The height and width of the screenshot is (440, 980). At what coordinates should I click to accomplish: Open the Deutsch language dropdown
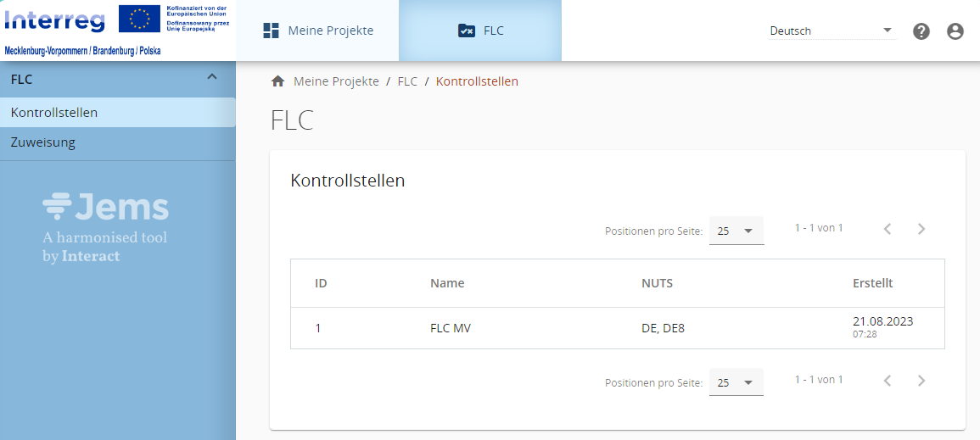click(x=831, y=31)
